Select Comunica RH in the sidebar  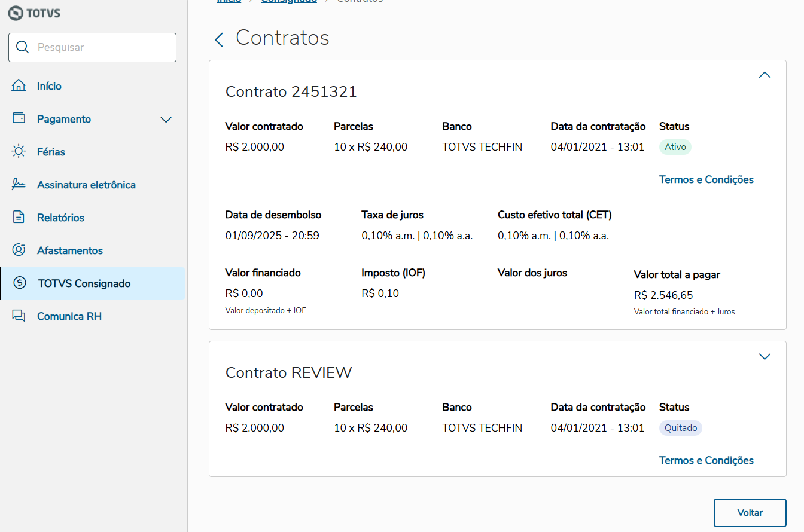(69, 316)
